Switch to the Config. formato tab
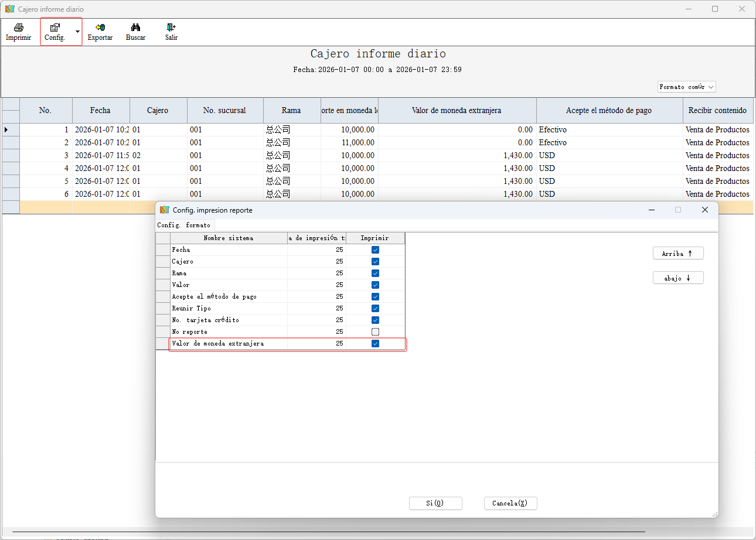The width and height of the screenshot is (756, 540). click(184, 225)
